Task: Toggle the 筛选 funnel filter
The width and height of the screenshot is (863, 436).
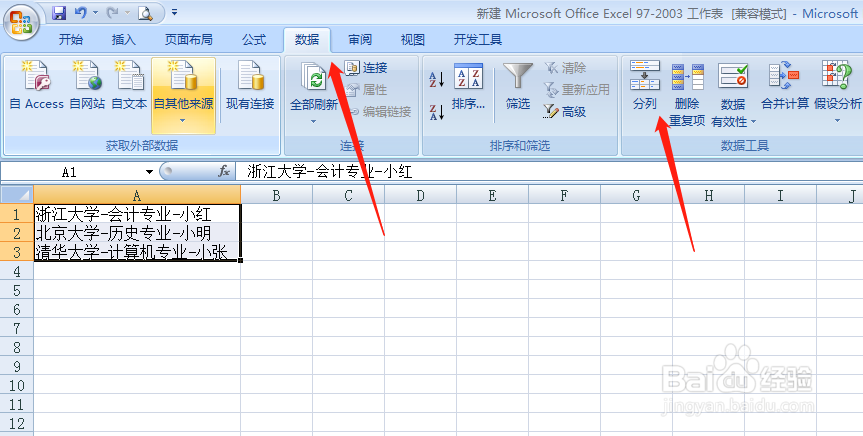Action: coord(518,87)
